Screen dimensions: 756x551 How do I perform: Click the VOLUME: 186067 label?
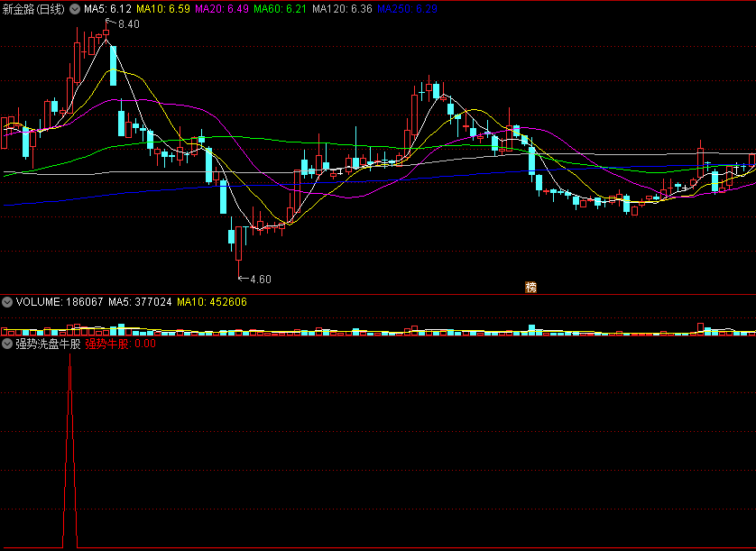(x=60, y=302)
